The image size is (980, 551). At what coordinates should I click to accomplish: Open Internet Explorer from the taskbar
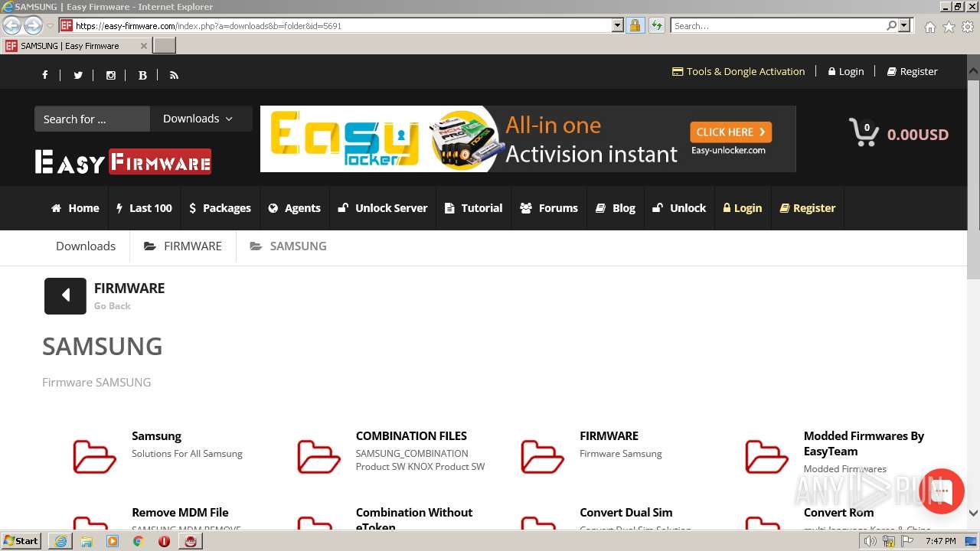click(x=60, y=541)
